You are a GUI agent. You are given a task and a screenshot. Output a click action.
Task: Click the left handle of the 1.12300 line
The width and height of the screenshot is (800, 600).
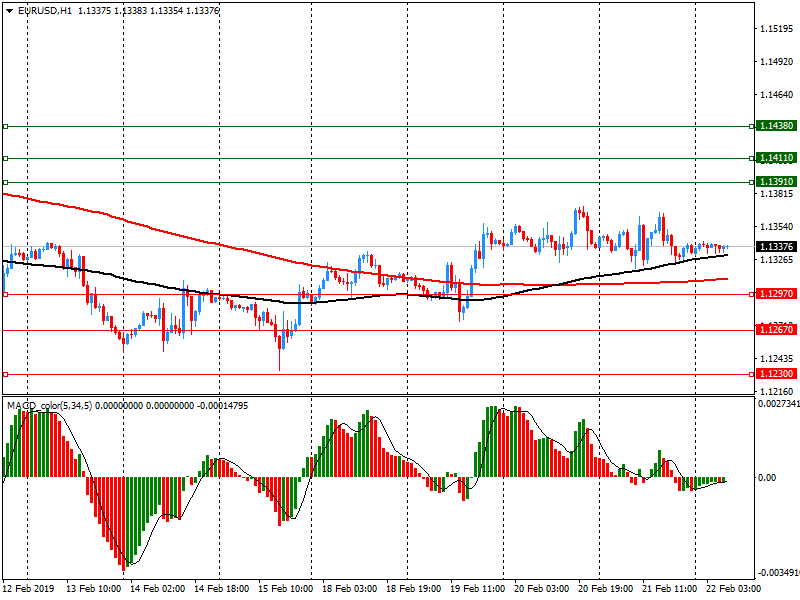pyautogui.click(x=5, y=374)
